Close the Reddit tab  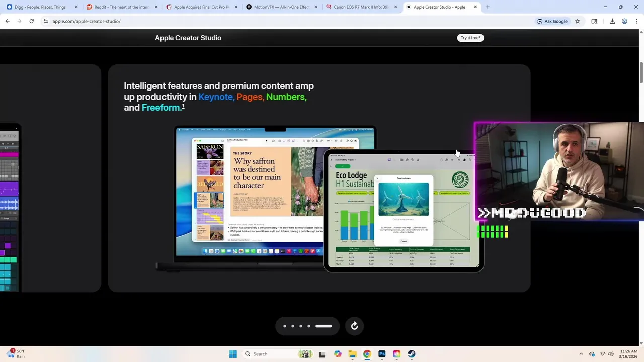click(x=156, y=7)
